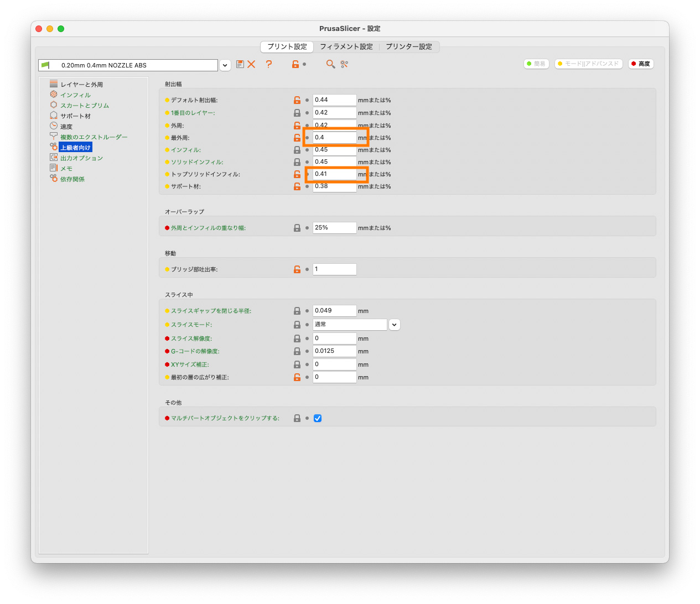Select 上級者向け in the sidebar
The width and height of the screenshot is (700, 604).
(x=76, y=148)
